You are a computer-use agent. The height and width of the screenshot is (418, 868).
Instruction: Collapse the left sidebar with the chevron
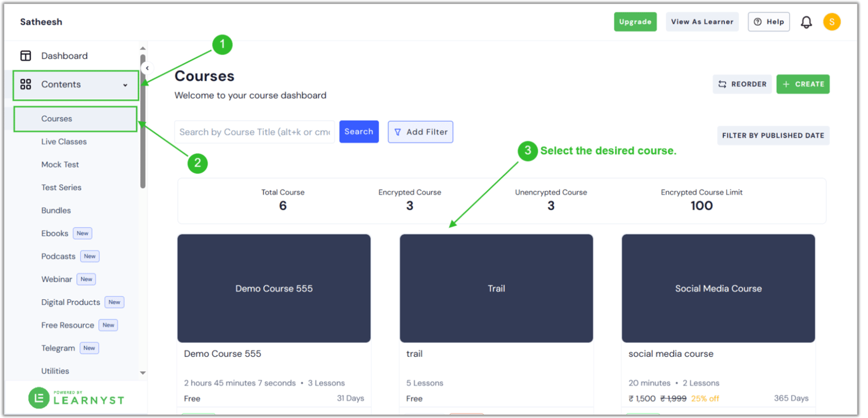click(147, 68)
